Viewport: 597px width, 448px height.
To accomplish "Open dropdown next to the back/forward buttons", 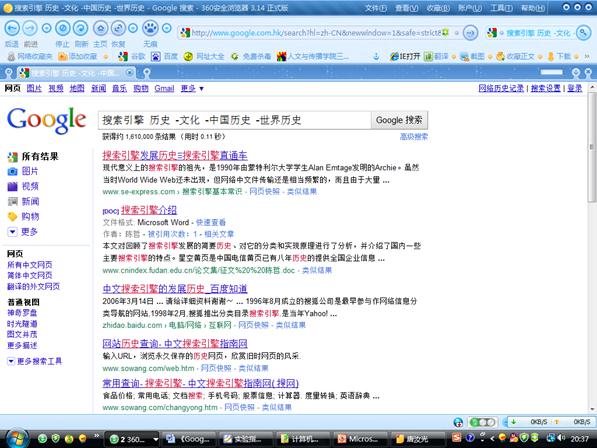I will (x=46, y=28).
